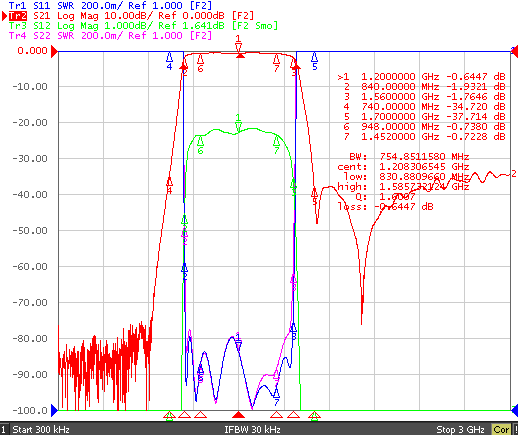Viewport: 518px width, 435px height.
Task: Click the IFBW 30 kHz status bar entry
Action: [x=252, y=430]
